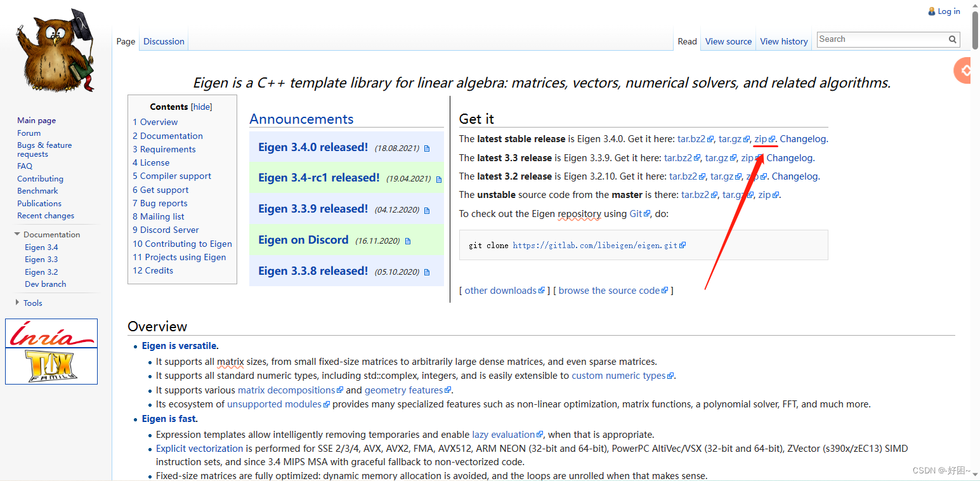This screenshot has width=980, height=481.
Task: Open the Recent changes sidebar link
Action: tap(46, 216)
